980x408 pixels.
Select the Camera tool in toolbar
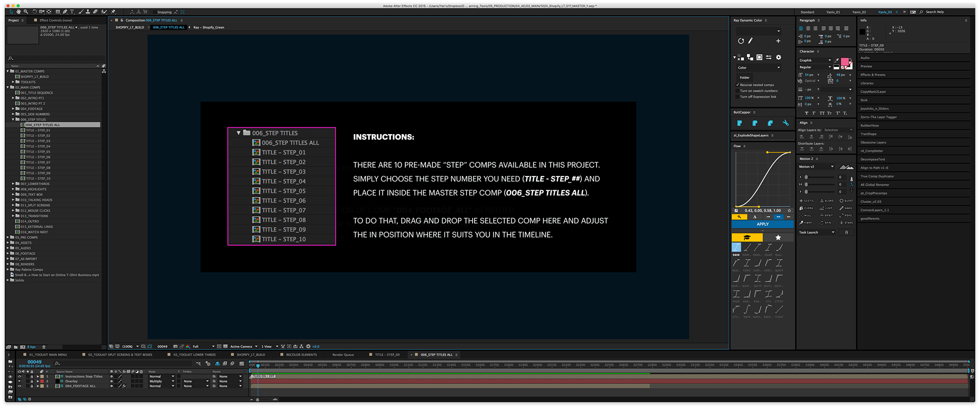(41, 12)
